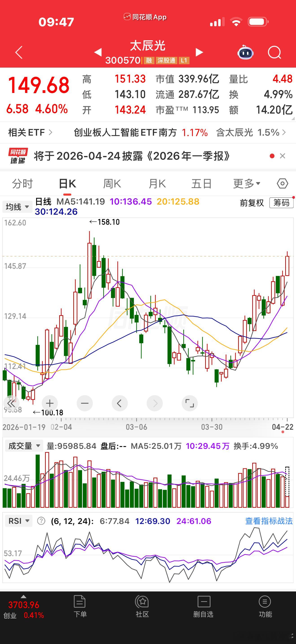Switch to next stock with right triangle

[199, 52]
